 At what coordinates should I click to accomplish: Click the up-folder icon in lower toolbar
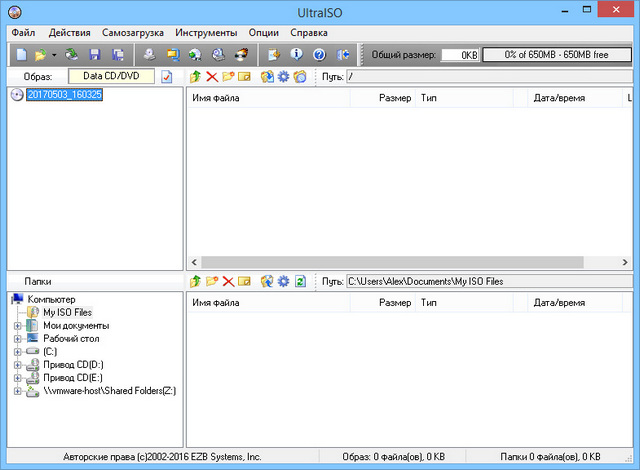[x=195, y=282]
